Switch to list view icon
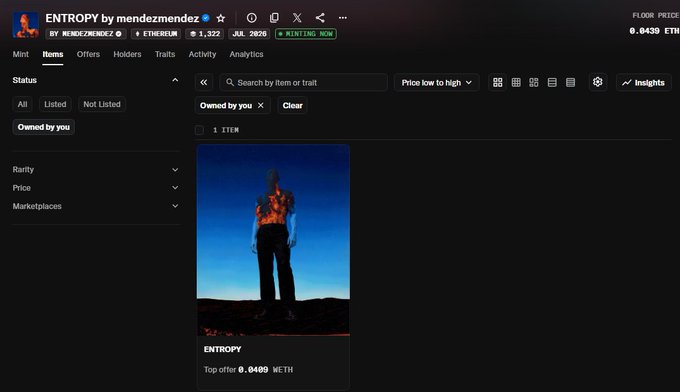Viewport: 680px width, 392px height. (x=552, y=82)
